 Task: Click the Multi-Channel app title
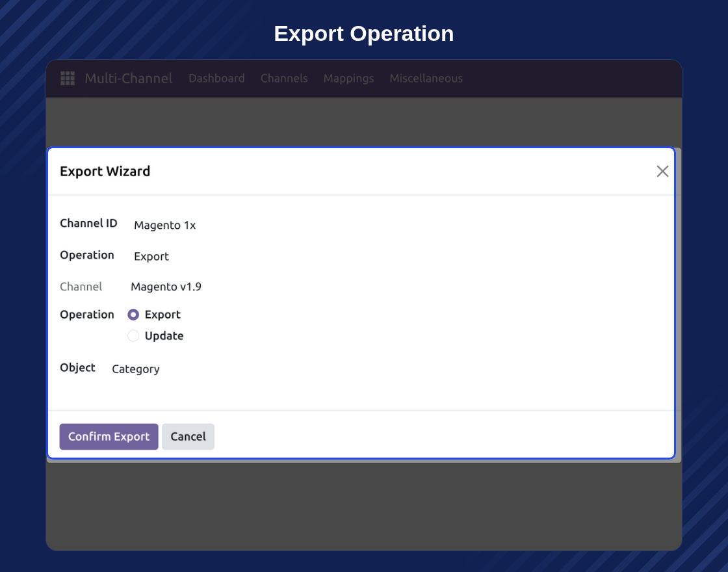[129, 79]
